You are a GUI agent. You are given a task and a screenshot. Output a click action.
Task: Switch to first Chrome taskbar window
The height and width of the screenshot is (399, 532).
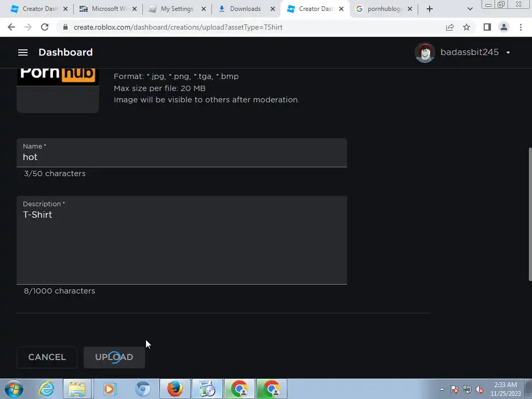pos(240,389)
